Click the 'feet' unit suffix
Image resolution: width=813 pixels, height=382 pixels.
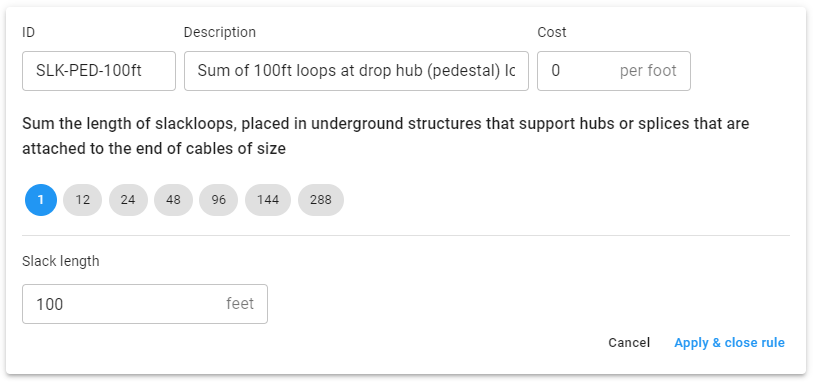[x=240, y=303]
